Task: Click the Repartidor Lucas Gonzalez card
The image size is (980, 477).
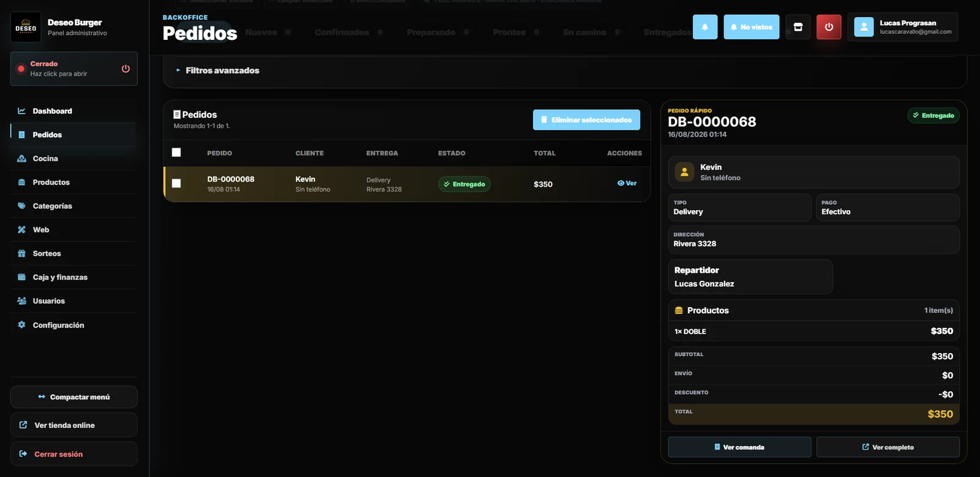Action: coord(750,277)
